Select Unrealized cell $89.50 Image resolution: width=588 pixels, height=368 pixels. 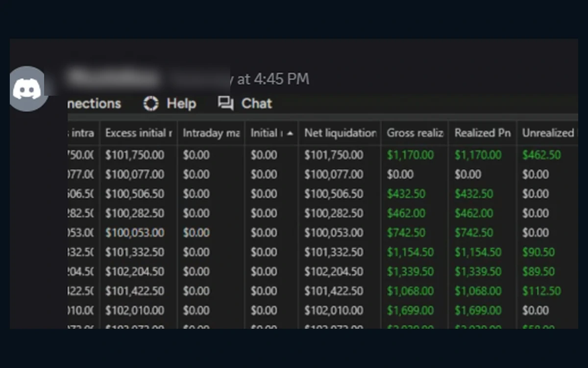coord(539,271)
